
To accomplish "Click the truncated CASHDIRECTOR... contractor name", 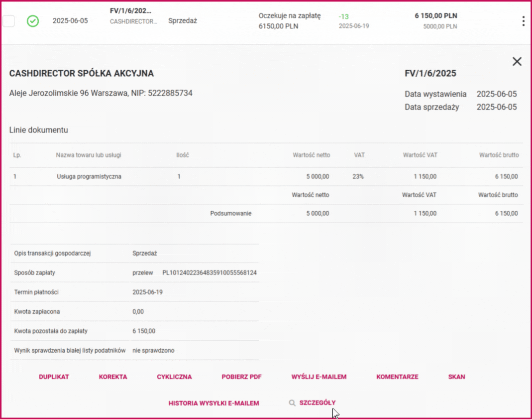I will click(133, 21).
